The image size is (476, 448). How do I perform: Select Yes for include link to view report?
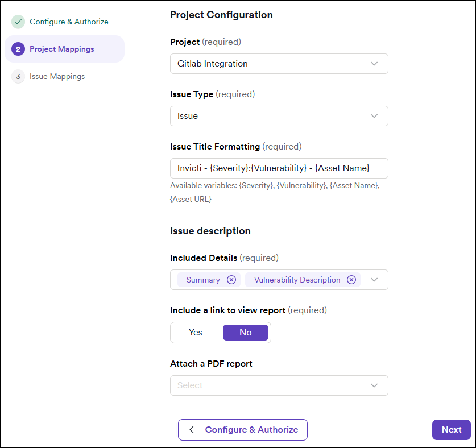click(x=195, y=333)
